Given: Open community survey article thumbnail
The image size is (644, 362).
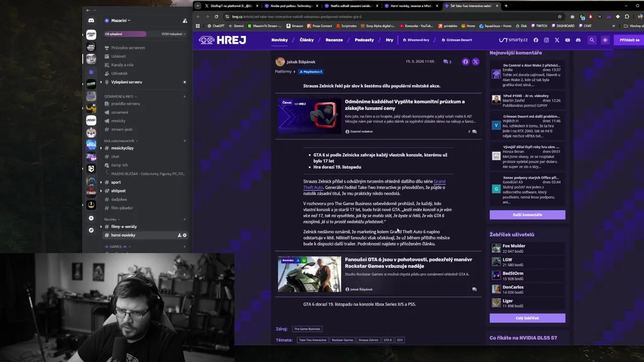Looking at the screenshot, I should point(309,116).
